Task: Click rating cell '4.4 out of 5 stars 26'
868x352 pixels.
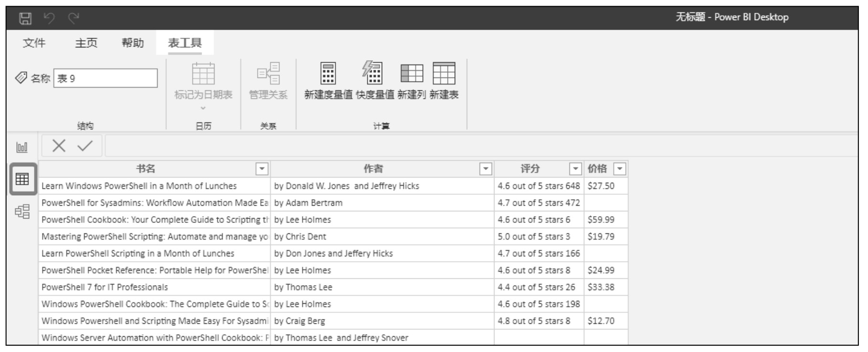Action: point(539,287)
